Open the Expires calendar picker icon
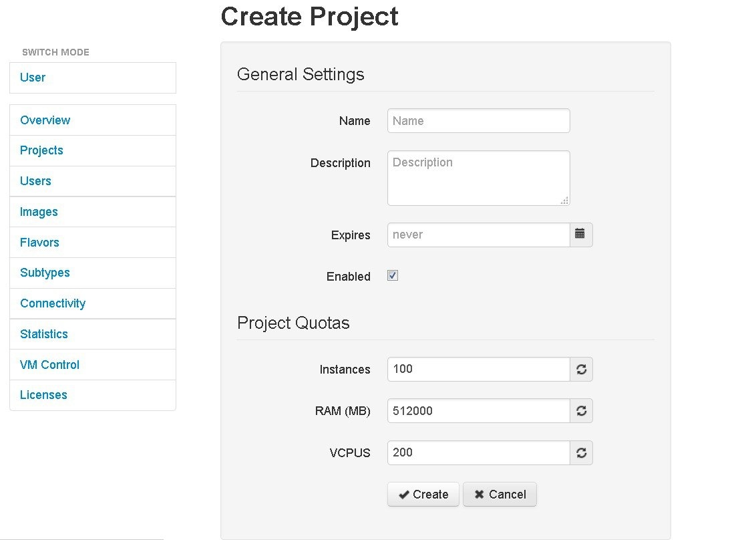The image size is (756, 540). pyautogui.click(x=580, y=235)
